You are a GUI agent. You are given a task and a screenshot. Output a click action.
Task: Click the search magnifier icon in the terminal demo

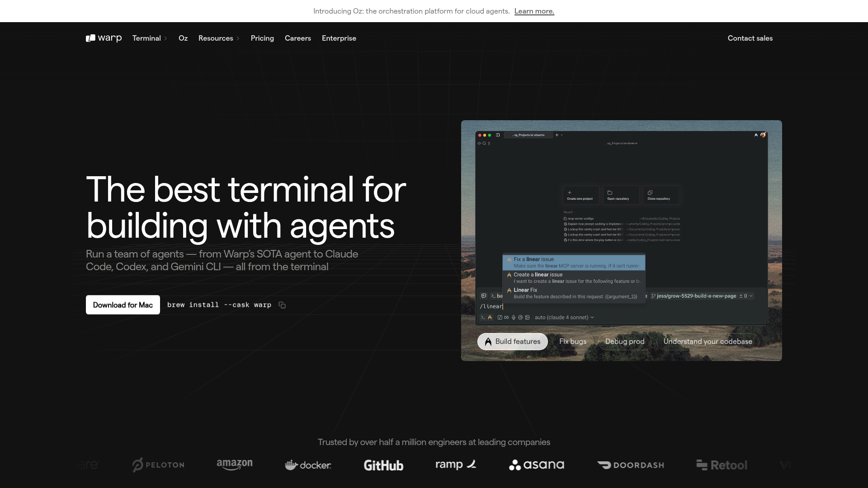[484, 143]
